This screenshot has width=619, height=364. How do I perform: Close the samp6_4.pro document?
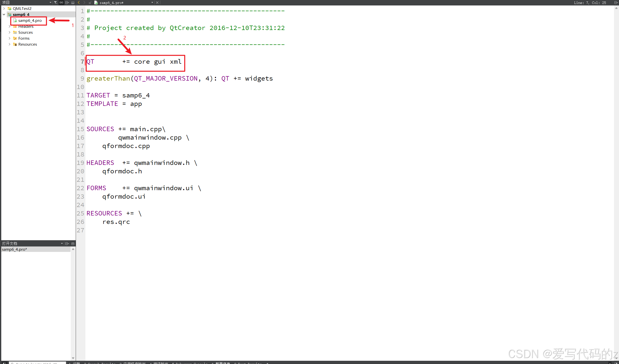point(157,2)
